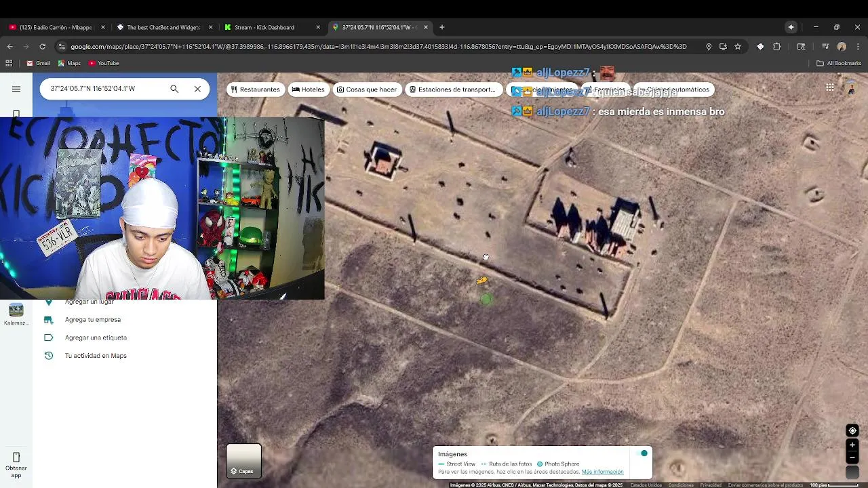The width and height of the screenshot is (868, 488).
Task: Open the Google Maps hamburger menu
Action: pos(16,89)
